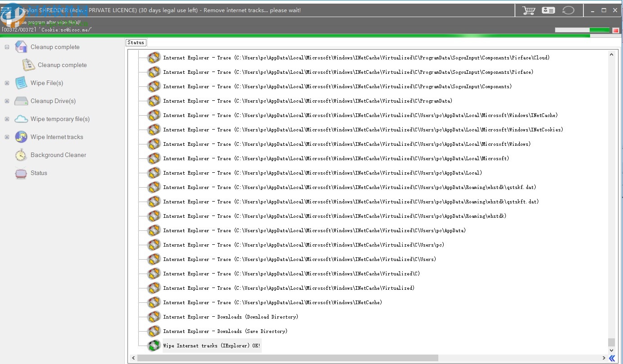Image resolution: width=623 pixels, height=364 pixels.
Task: Click the horizontal scrollbar left arrow
Action: pyautogui.click(x=133, y=358)
